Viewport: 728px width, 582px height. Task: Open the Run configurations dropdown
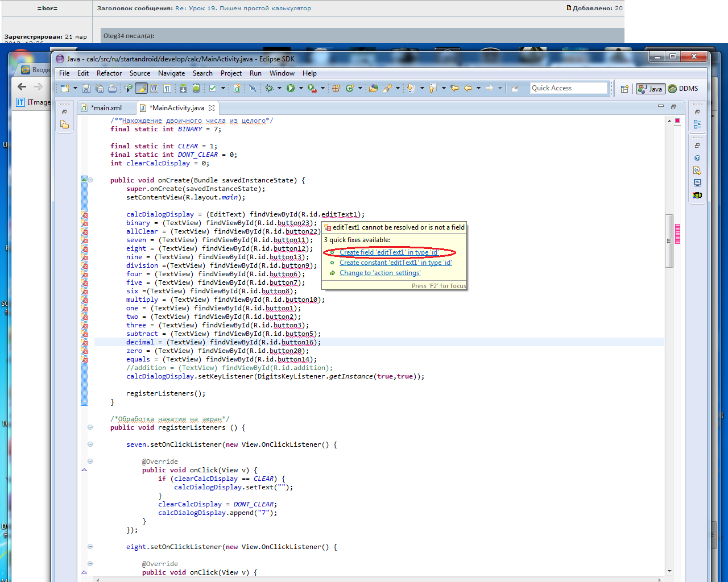(x=301, y=88)
